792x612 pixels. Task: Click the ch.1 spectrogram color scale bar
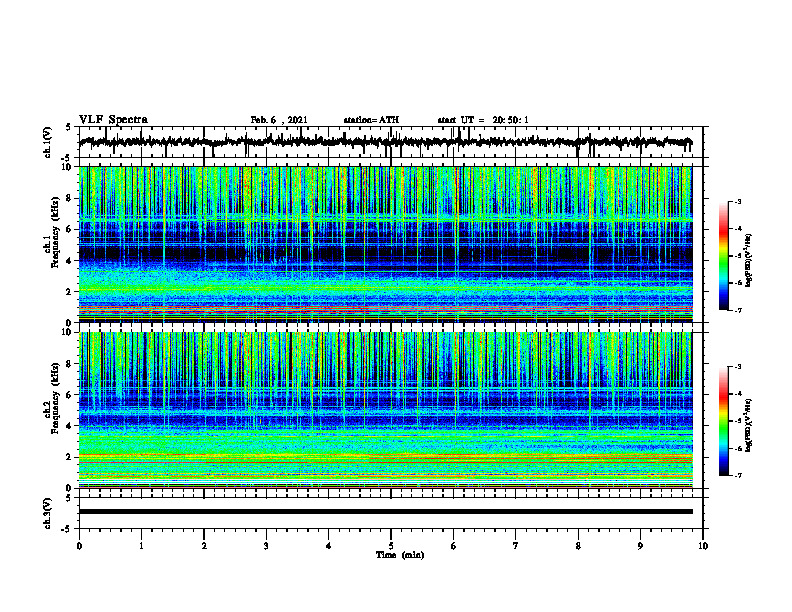(724, 256)
